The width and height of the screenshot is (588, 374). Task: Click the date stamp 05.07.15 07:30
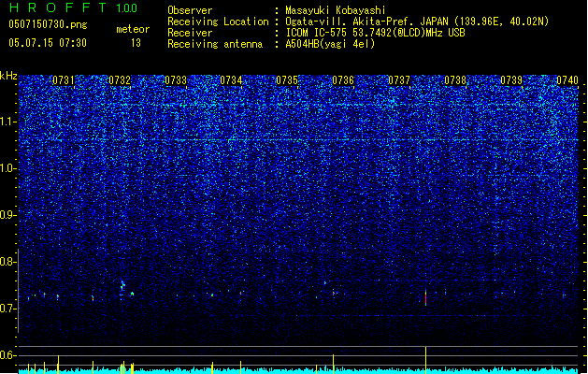(x=48, y=43)
